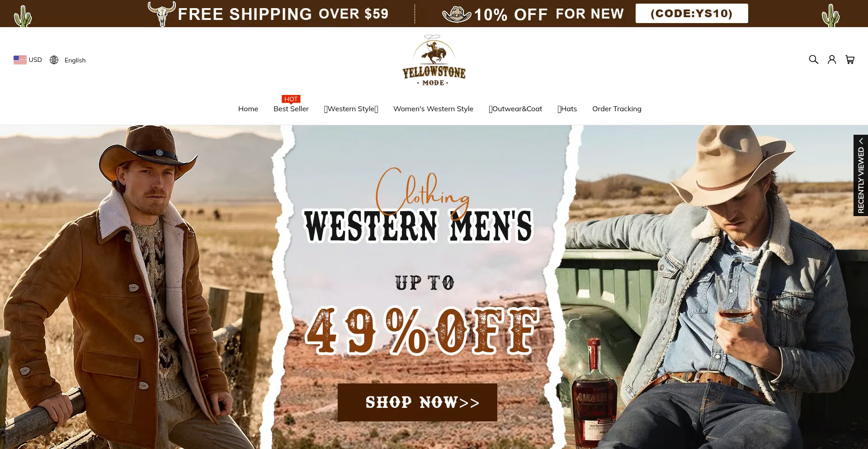This screenshot has width=868, height=449.
Task: Open the Hats menu item
Action: click(567, 109)
